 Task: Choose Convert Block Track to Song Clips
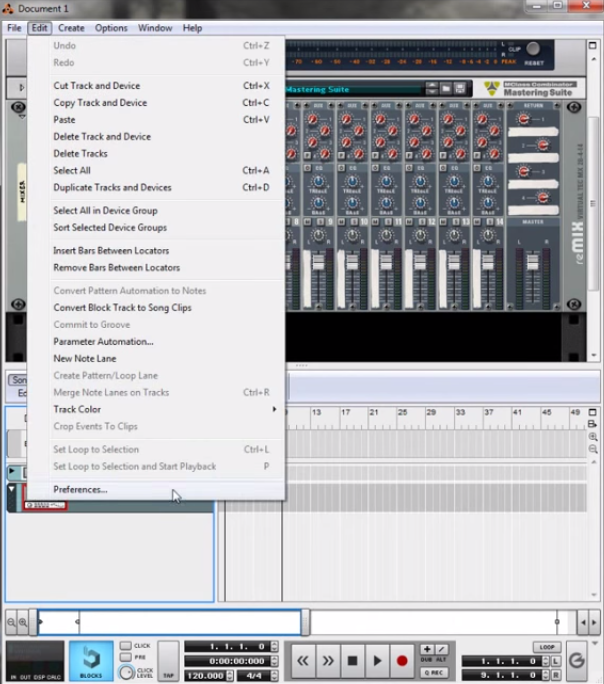(x=157, y=308)
